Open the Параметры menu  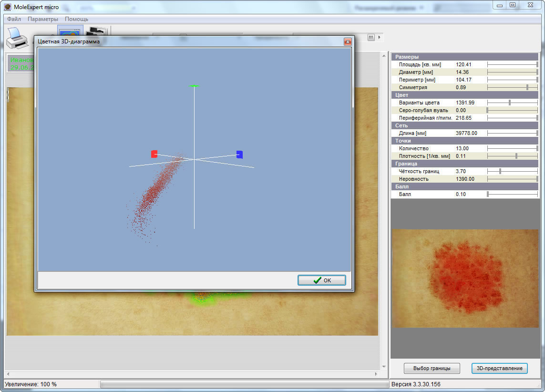click(42, 19)
